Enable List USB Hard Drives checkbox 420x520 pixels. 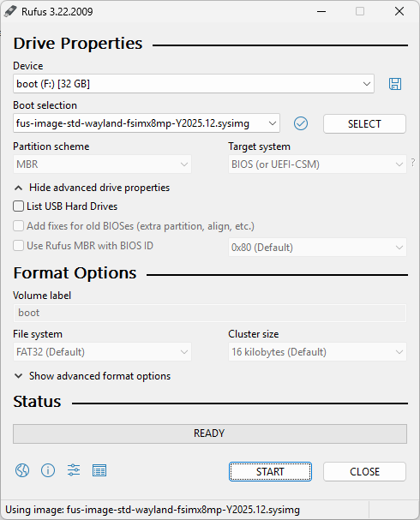pos(18,206)
